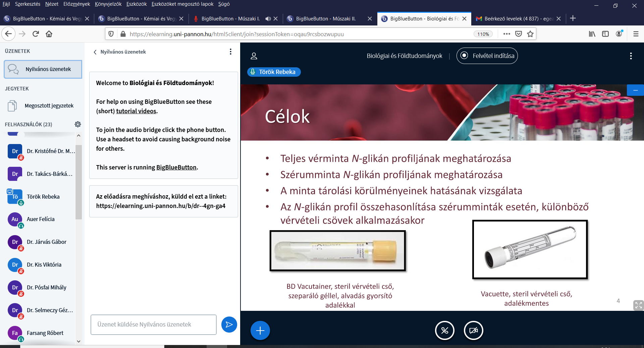Click the user list toggle person icon

254,56
